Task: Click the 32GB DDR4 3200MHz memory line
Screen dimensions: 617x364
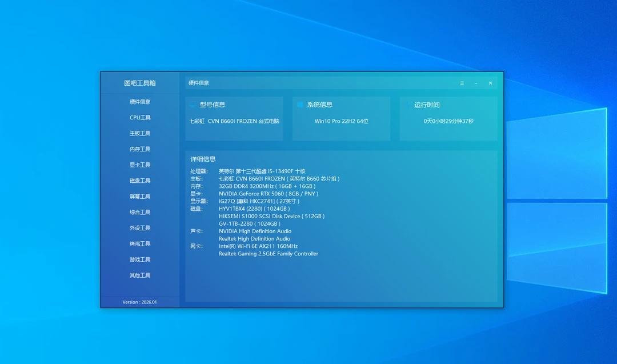Action: pos(267,186)
